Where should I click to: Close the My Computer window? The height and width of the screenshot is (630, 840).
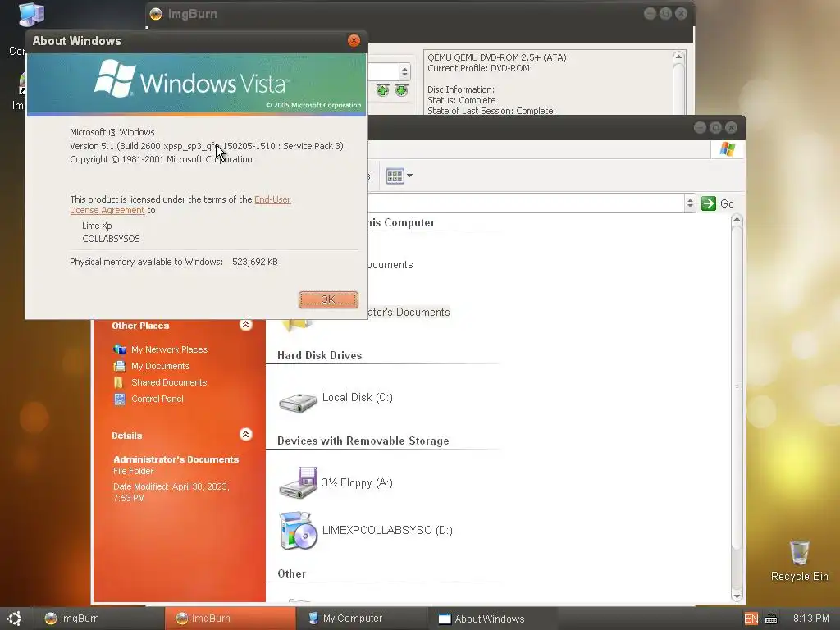click(731, 127)
